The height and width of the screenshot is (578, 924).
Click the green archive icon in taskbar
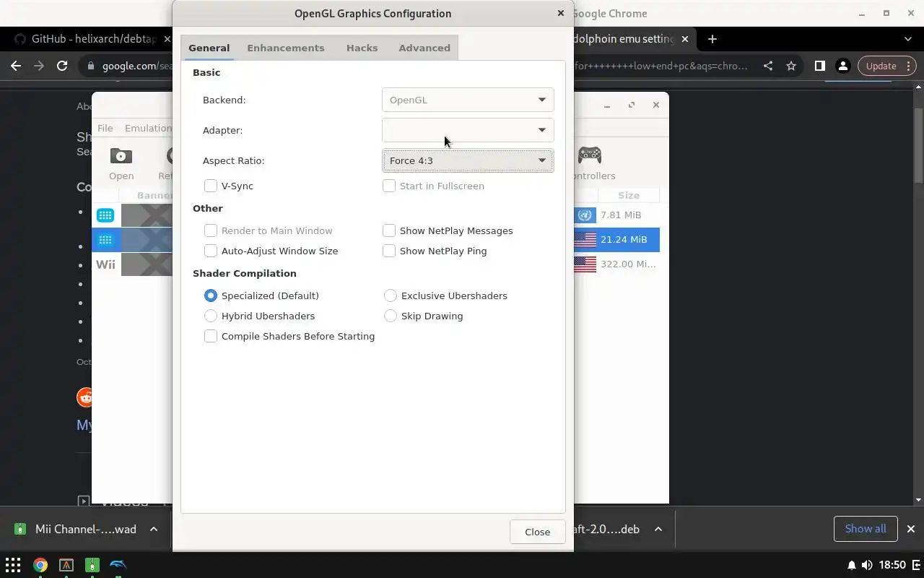pyautogui.click(x=92, y=565)
